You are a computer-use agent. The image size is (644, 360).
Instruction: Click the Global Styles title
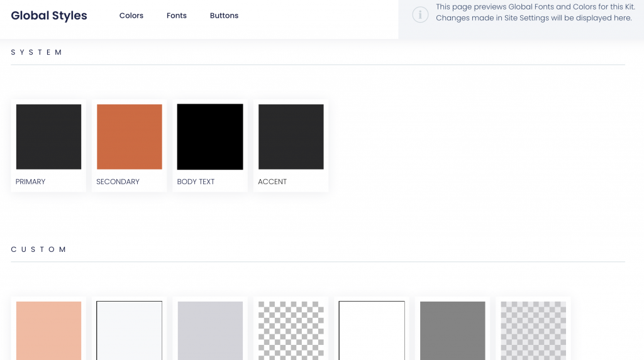click(49, 16)
